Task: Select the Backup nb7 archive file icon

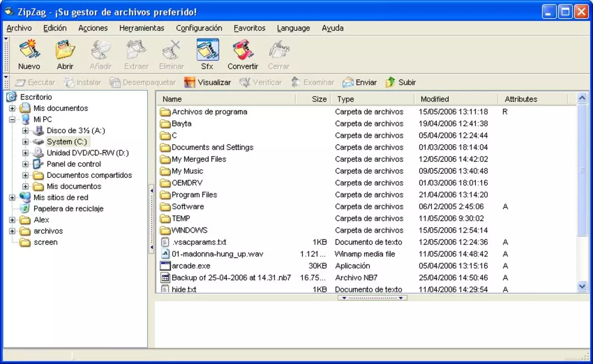Action: pos(165,278)
